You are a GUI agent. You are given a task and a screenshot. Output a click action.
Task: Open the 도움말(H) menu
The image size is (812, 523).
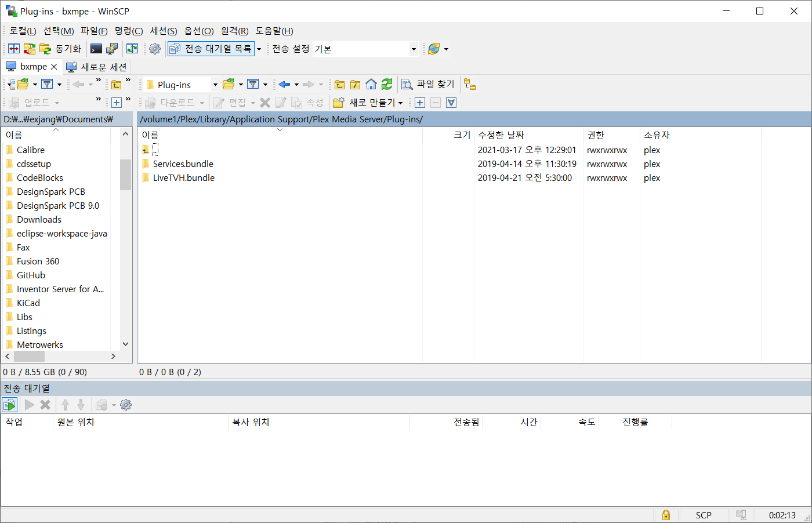(x=274, y=31)
